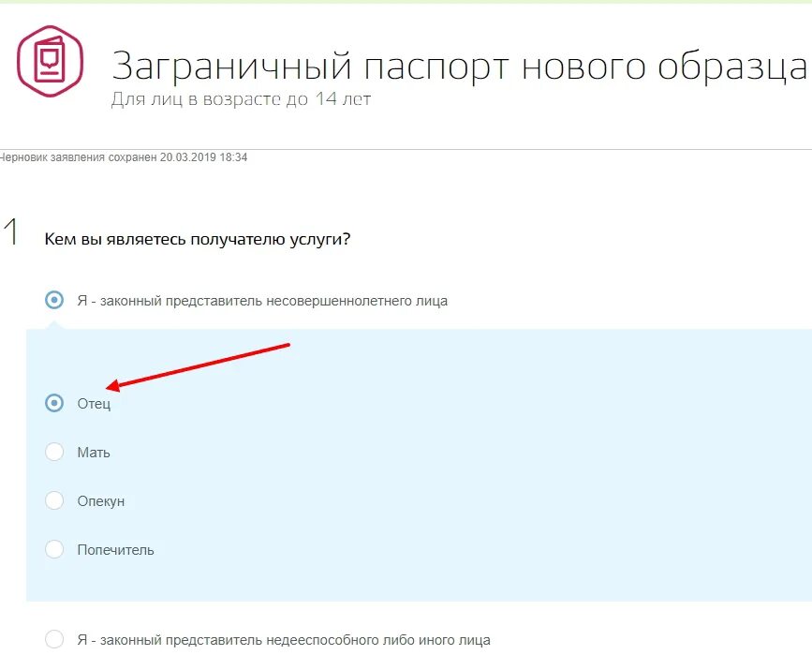Click the heading 'Заграничный паспорт нового образца'
812x670 pixels.
[459, 67]
